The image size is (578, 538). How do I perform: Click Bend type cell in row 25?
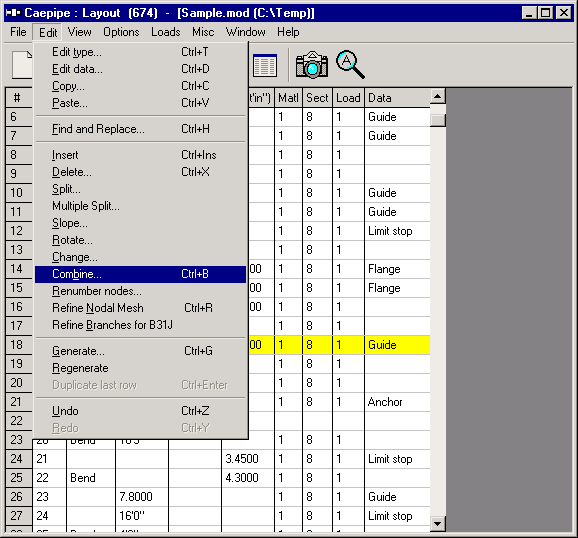tap(91, 478)
